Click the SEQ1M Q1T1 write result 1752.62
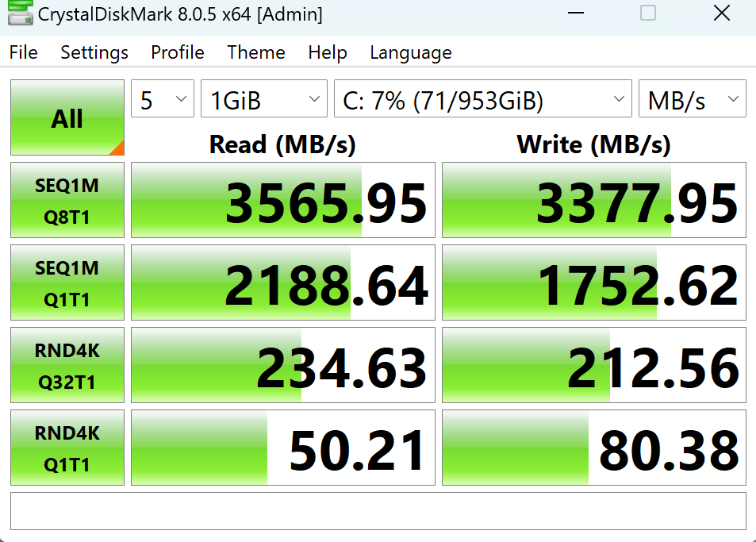Image resolution: width=756 pixels, height=542 pixels. (x=594, y=283)
